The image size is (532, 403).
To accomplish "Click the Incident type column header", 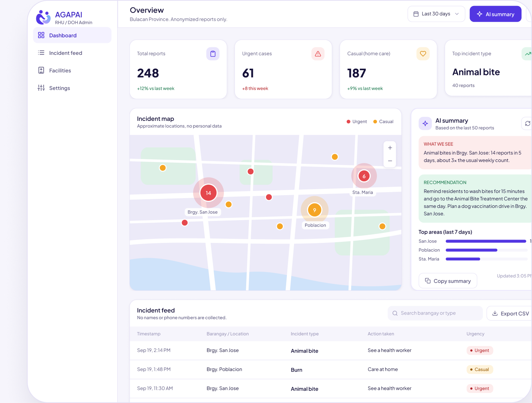I will (x=304, y=334).
